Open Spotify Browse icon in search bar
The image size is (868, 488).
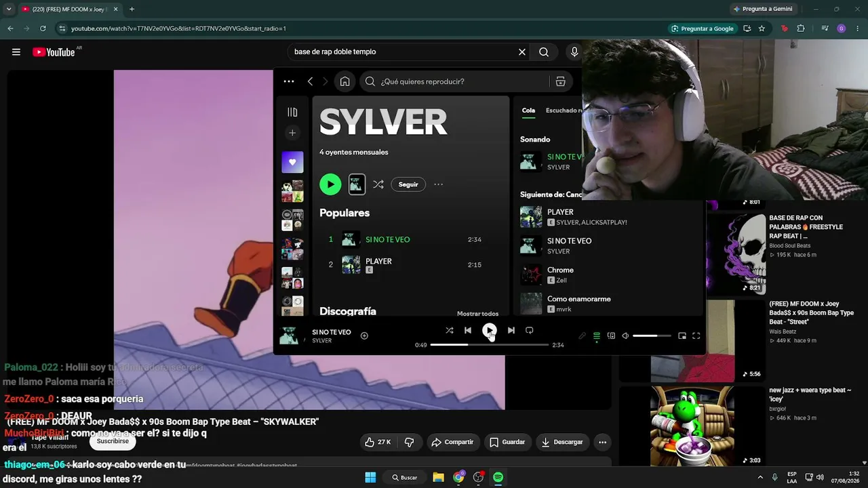click(x=560, y=81)
